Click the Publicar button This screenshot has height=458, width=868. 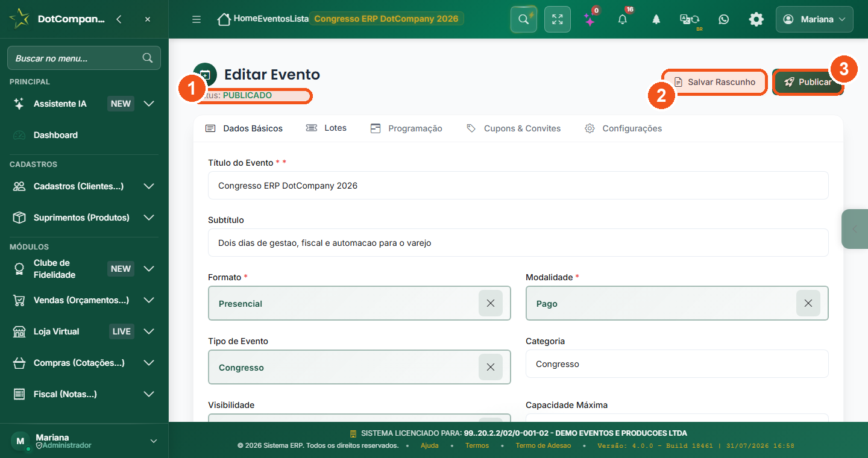point(808,82)
